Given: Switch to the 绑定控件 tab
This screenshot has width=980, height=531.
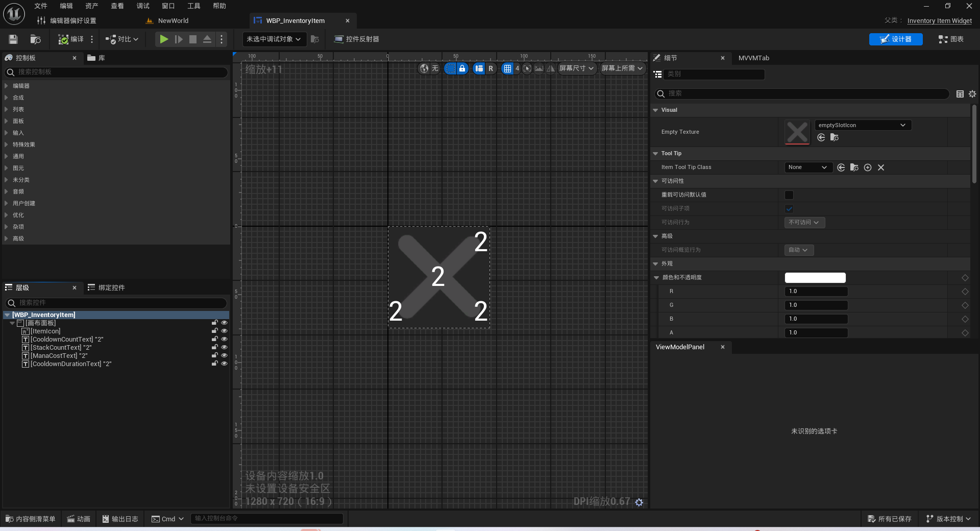Looking at the screenshot, I should [x=106, y=288].
